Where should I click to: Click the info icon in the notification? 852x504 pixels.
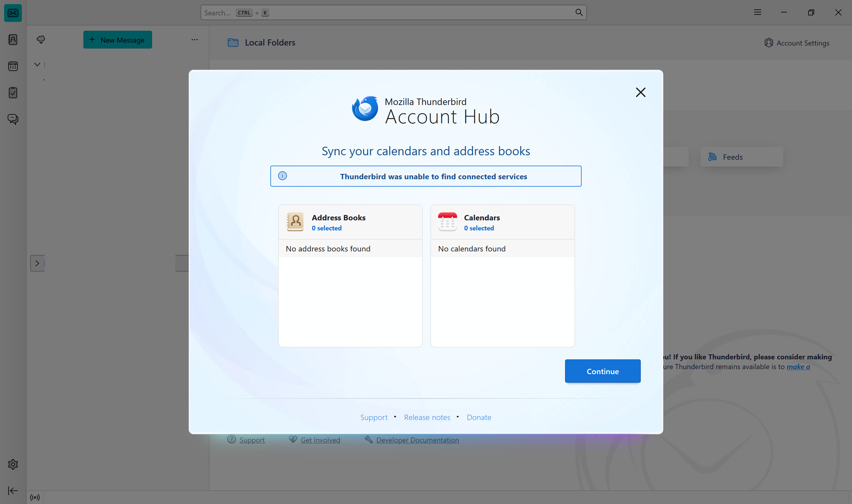point(283,176)
